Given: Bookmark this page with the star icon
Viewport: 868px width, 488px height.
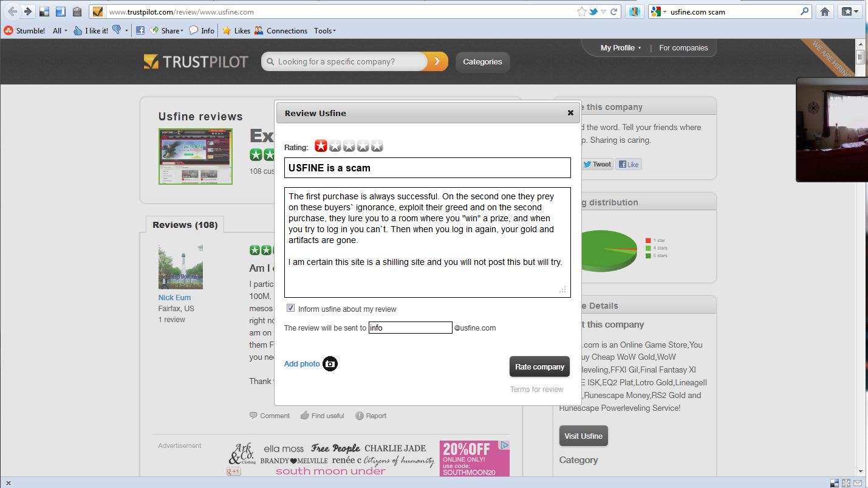Looking at the screenshot, I should (581, 12).
